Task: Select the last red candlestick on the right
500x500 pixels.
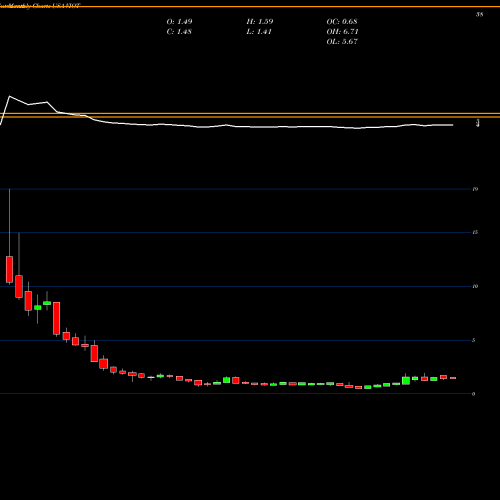Action: click(453, 378)
